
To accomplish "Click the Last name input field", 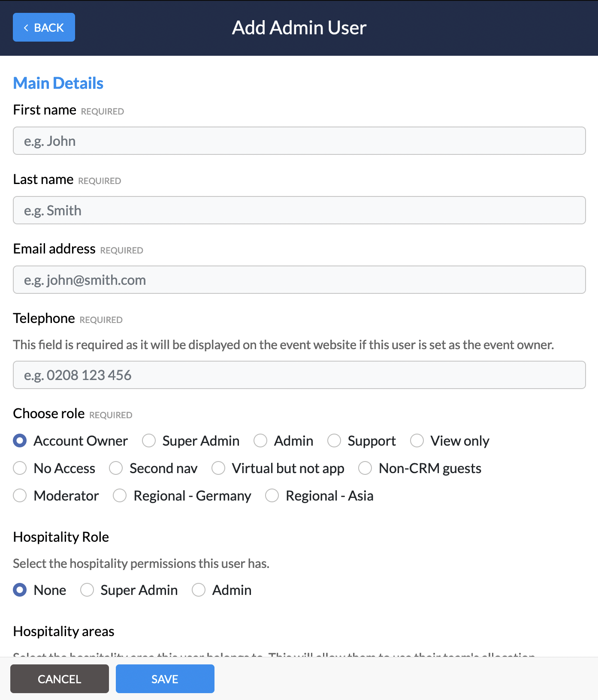I will coord(299,210).
